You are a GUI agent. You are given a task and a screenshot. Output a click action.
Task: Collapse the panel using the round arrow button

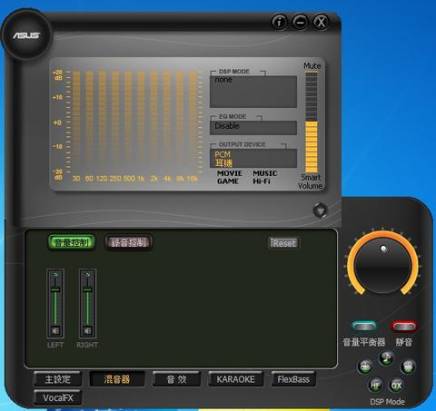point(320,210)
